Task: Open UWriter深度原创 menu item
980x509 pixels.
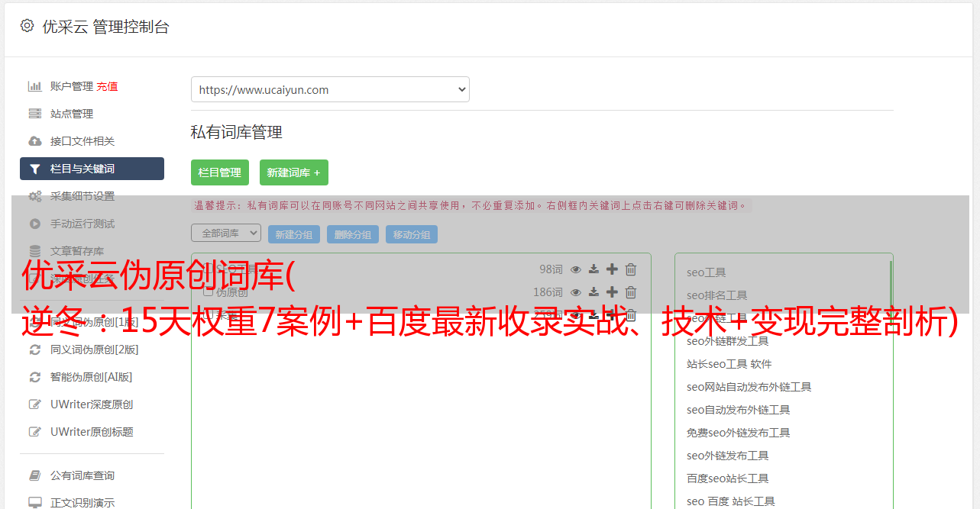Action: coord(92,404)
